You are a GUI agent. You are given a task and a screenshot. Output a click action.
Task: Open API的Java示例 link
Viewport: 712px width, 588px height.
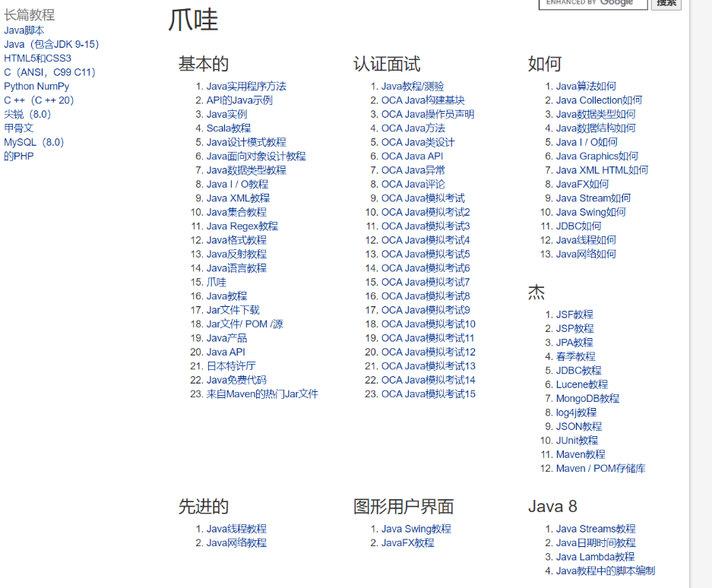(239, 100)
